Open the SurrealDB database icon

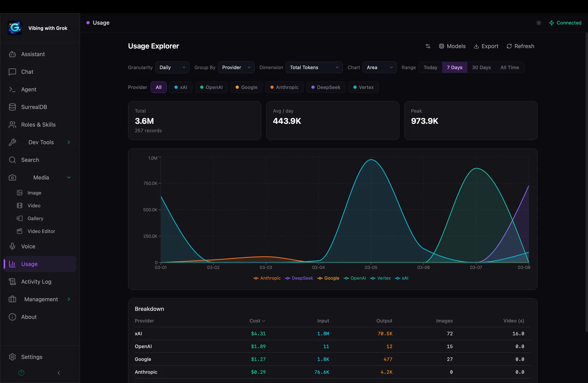[12, 107]
